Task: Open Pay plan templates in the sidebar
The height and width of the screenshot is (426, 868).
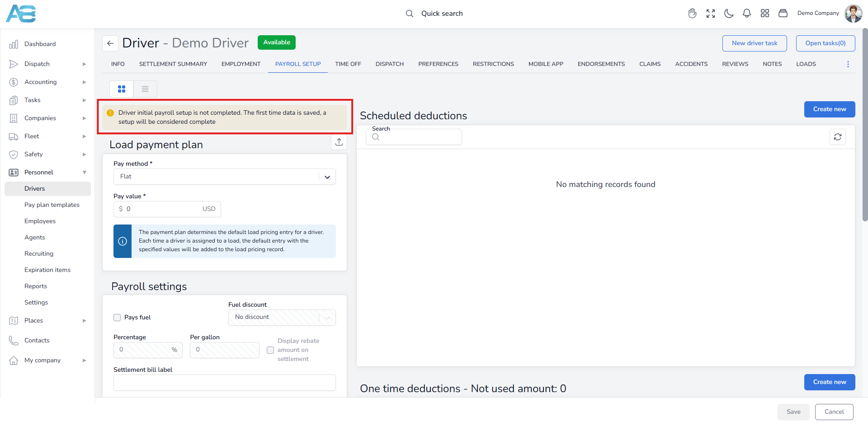Action: pos(52,205)
